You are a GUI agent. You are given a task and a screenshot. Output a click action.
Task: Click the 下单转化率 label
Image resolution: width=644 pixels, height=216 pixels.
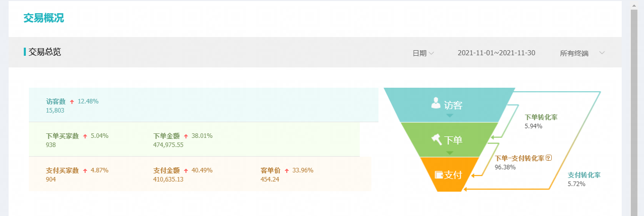coord(541,117)
